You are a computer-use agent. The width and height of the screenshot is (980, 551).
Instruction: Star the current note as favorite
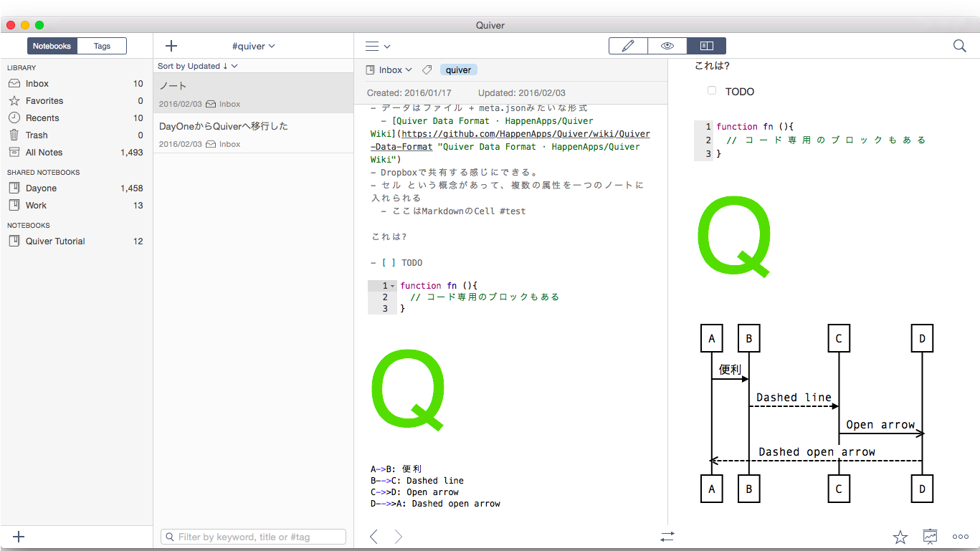900,536
